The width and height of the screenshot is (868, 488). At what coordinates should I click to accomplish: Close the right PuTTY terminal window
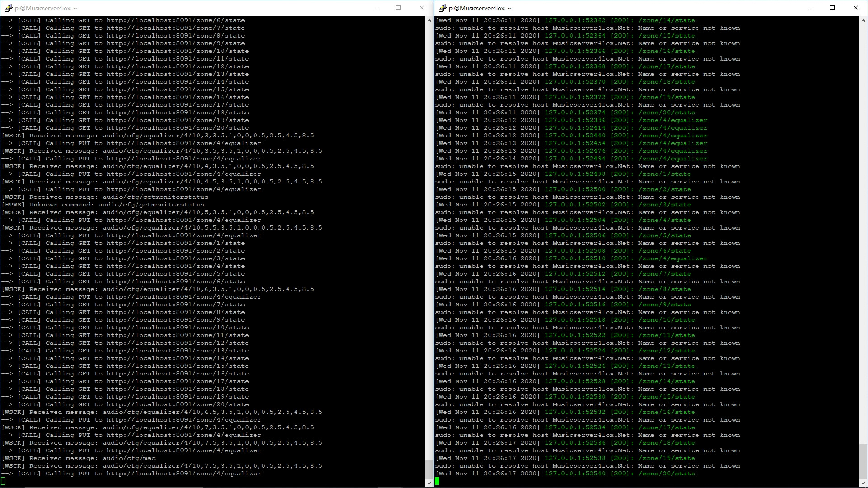tap(856, 8)
